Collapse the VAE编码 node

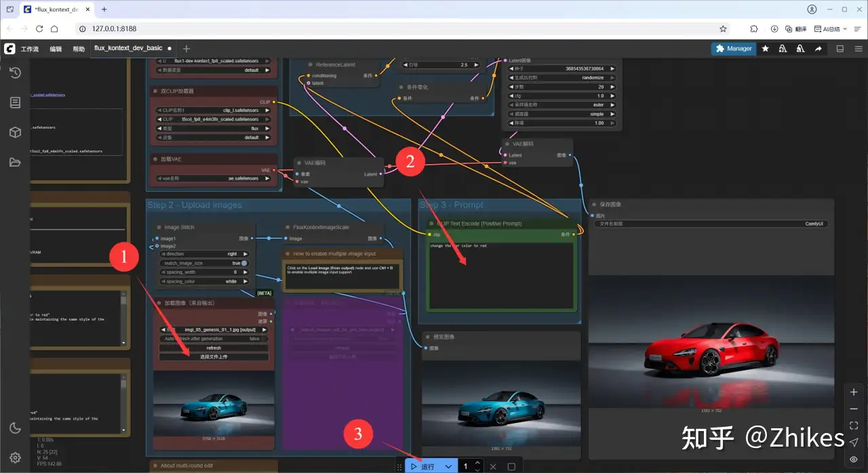pos(300,163)
